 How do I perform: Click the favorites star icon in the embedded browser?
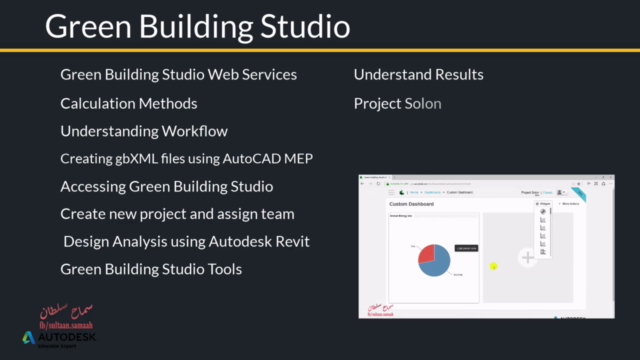pos(579,184)
